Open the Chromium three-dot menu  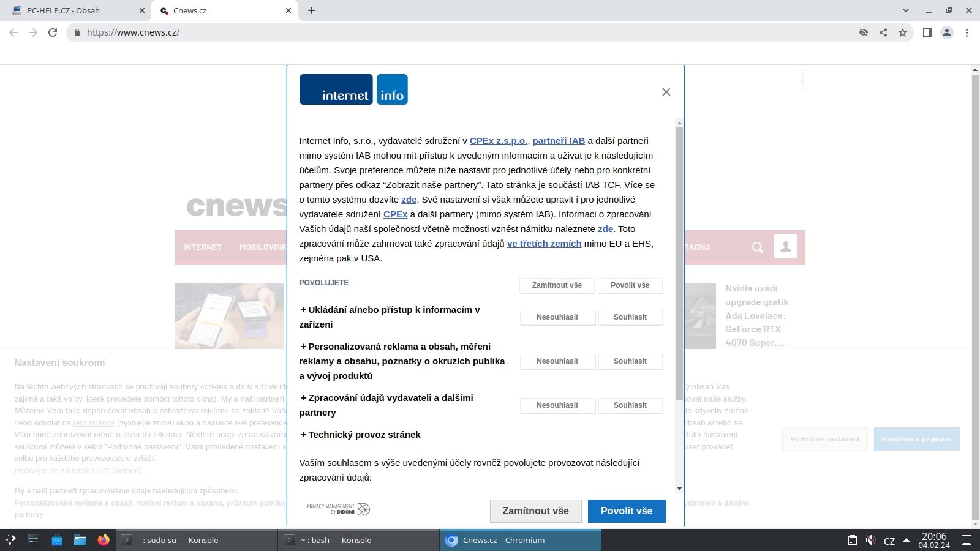tap(967, 32)
